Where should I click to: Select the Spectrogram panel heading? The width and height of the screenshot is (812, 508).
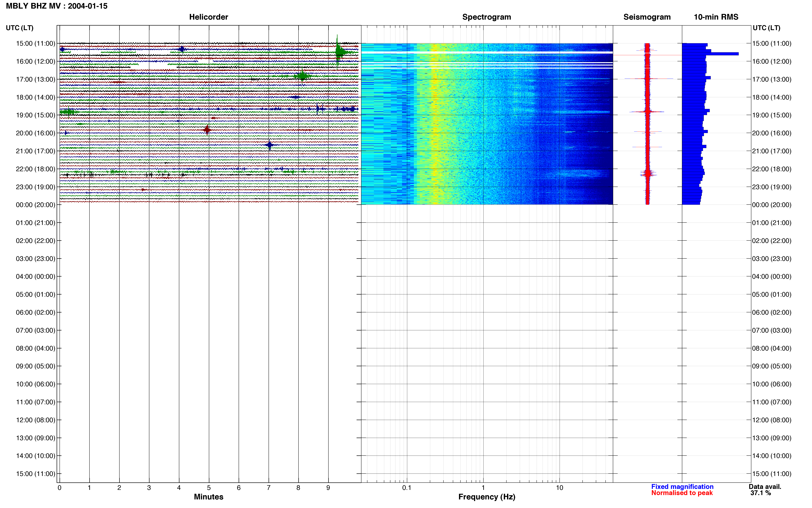[487, 17]
